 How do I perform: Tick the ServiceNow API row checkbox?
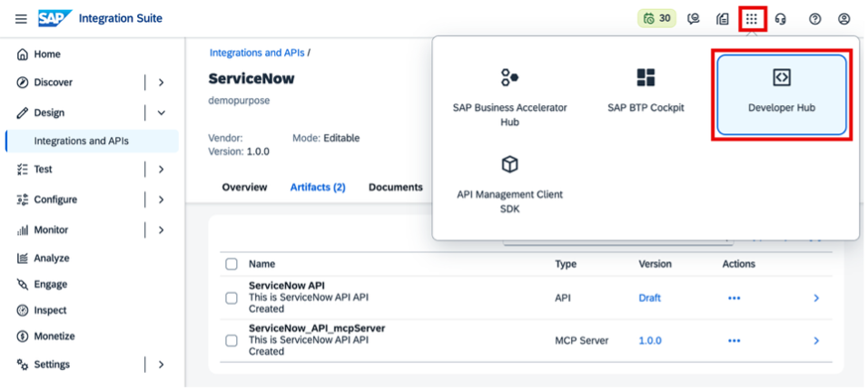point(232,298)
